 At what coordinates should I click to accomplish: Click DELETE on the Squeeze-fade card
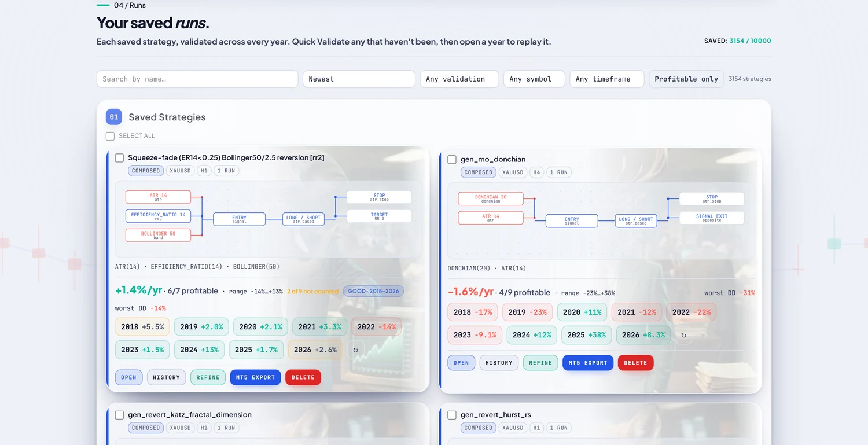pos(303,377)
